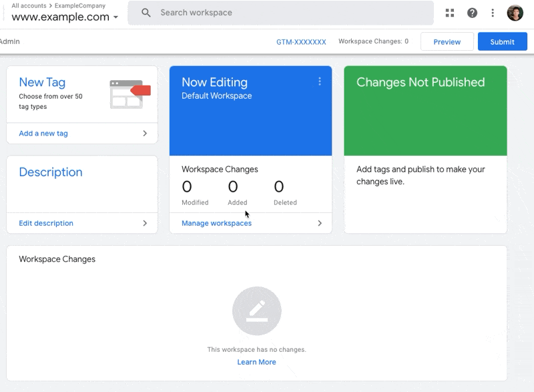Image resolution: width=534 pixels, height=392 pixels.
Task: Click the Preview button
Action: click(x=447, y=41)
